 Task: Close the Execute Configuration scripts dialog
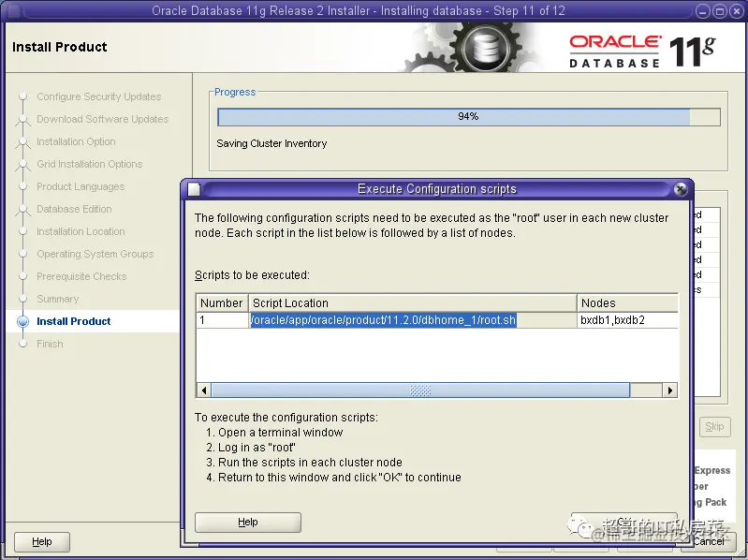coord(681,189)
